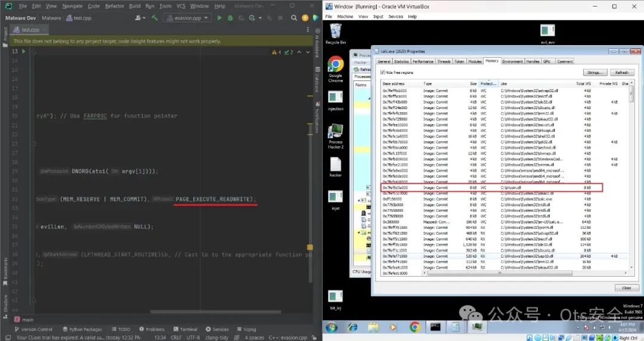This screenshot has height=341, width=644.
Task: Open the bit_inj desktop icon
Action: click(336, 299)
